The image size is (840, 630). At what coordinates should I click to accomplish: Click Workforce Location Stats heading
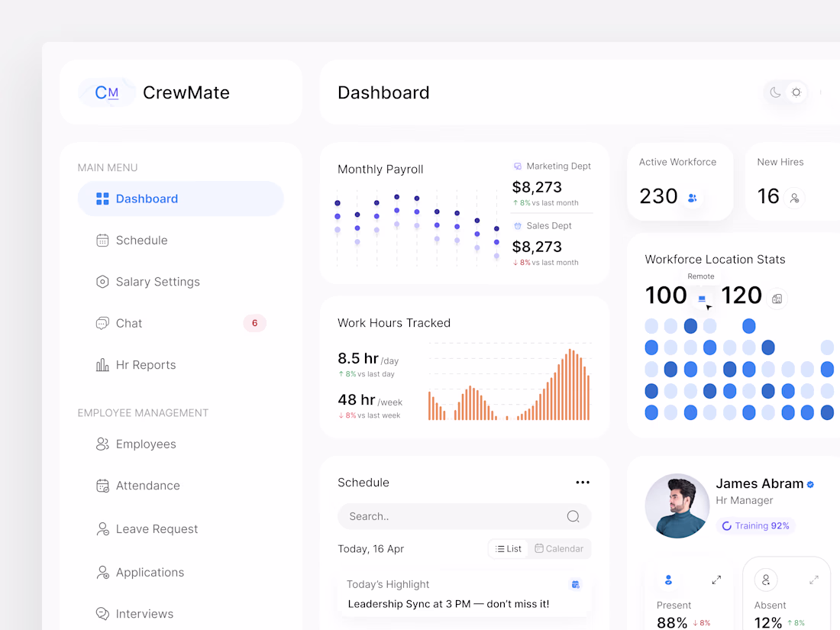(x=716, y=260)
